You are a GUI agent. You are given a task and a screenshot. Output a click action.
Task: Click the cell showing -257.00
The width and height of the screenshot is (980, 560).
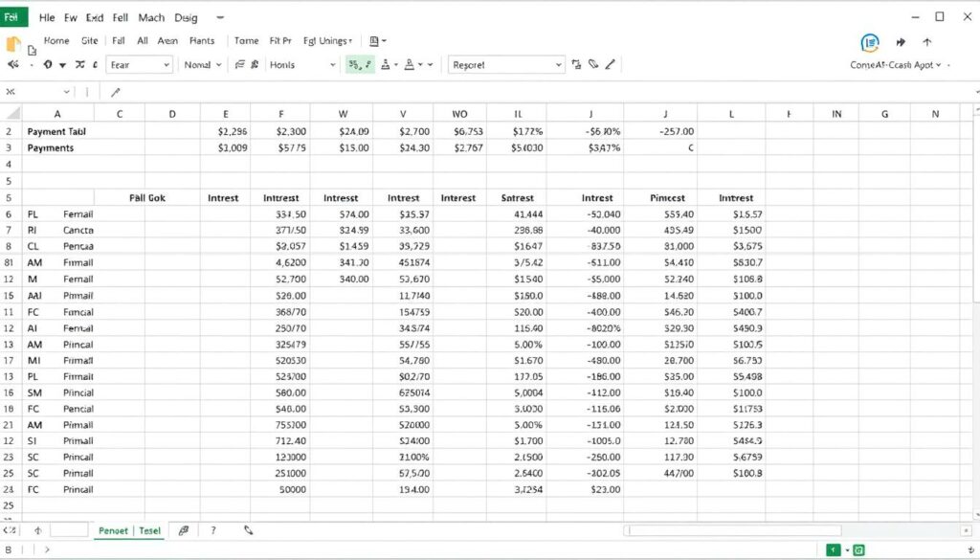(x=660, y=132)
